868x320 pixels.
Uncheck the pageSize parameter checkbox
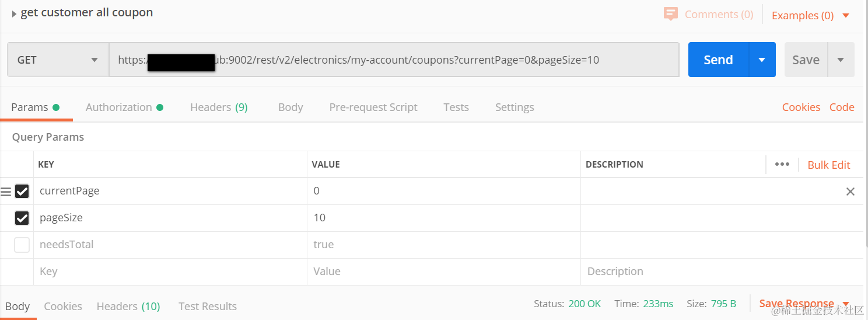coord(22,218)
